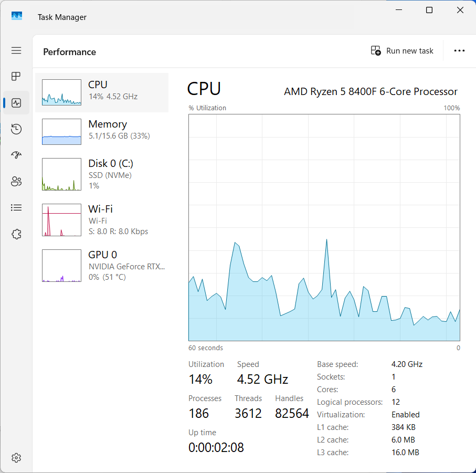Image resolution: width=476 pixels, height=473 pixels.
Task: Maximize the Task Manager window
Action: click(x=429, y=10)
